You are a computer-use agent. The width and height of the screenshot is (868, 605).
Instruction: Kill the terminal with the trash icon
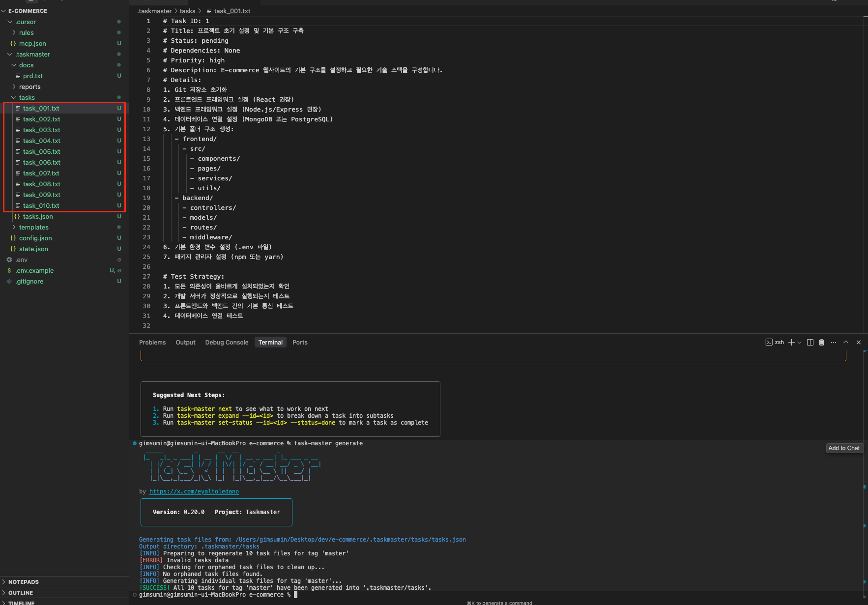coord(821,342)
